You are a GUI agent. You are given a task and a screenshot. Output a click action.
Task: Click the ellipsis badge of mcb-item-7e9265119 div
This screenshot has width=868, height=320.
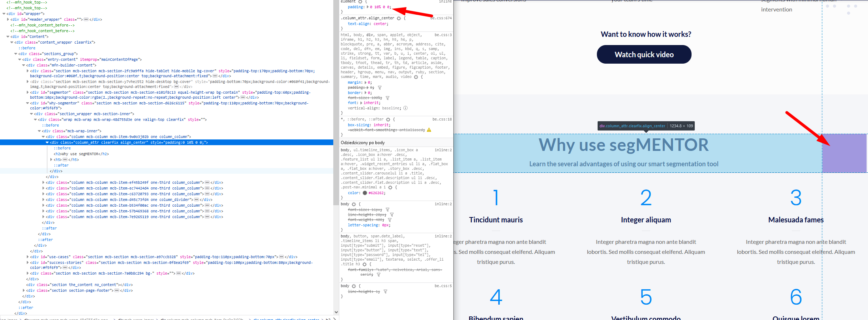coord(207,217)
